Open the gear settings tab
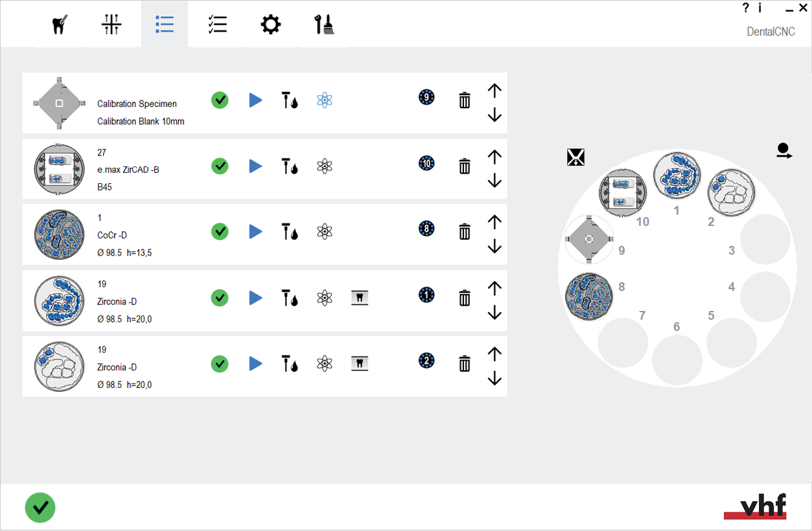 click(270, 25)
